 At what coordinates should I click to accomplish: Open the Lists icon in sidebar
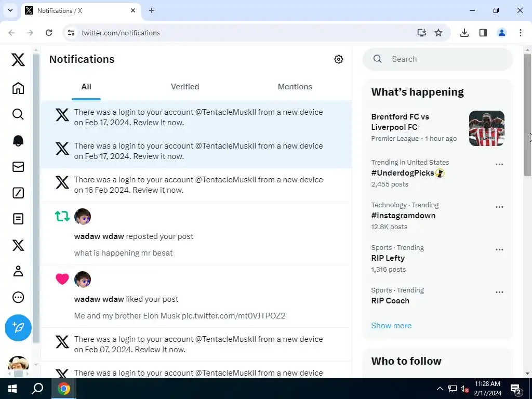coord(18,219)
